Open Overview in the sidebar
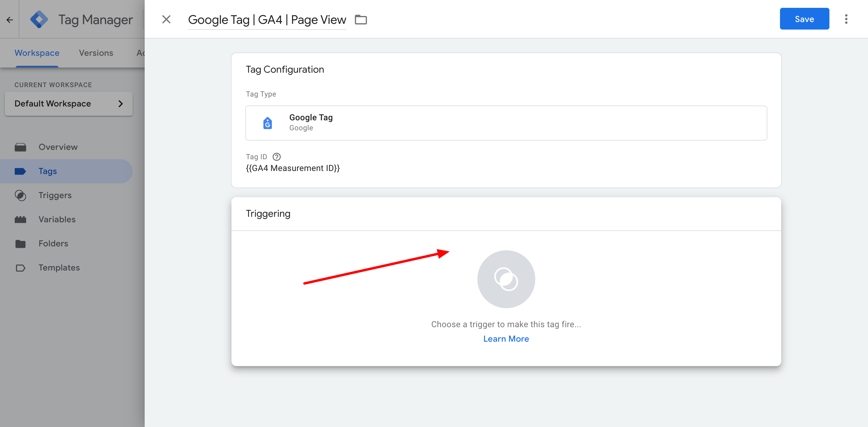Image resolution: width=868 pixels, height=427 pixels. click(66, 147)
